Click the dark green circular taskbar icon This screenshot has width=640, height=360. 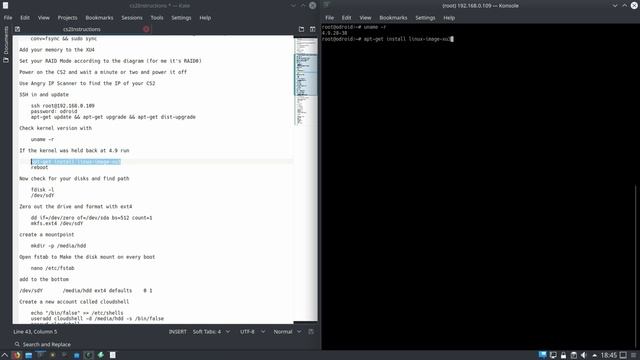(x=88, y=355)
